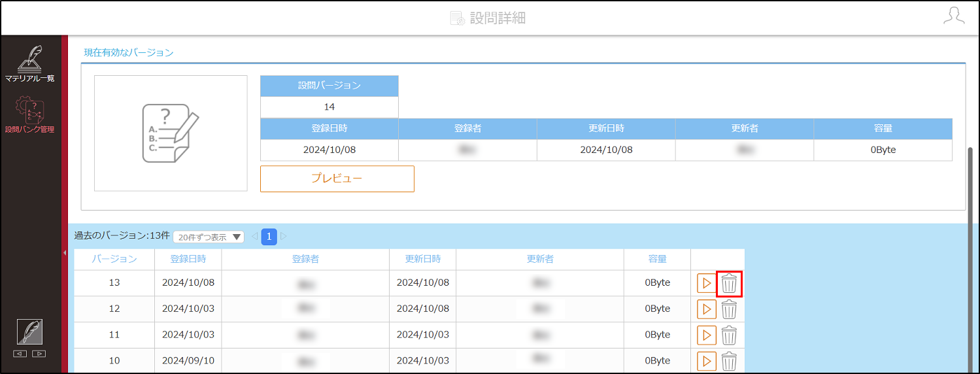980x374 pixels.
Task: Open マテリアル一覧 in the sidebar
Action: pyautogui.click(x=29, y=63)
